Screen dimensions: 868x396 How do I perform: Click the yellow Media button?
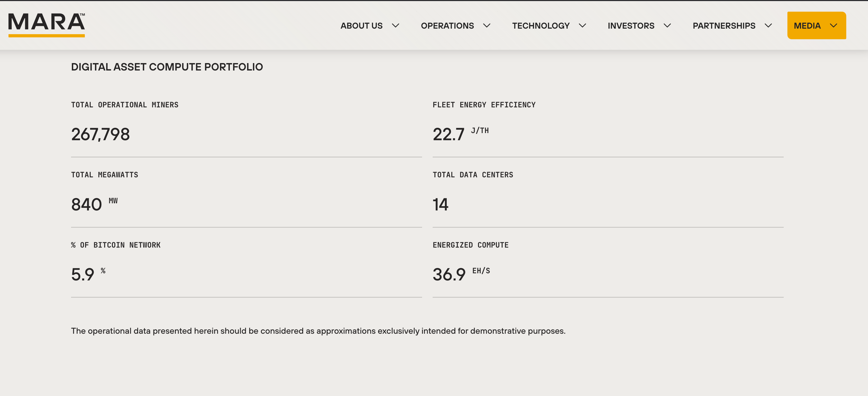(817, 26)
